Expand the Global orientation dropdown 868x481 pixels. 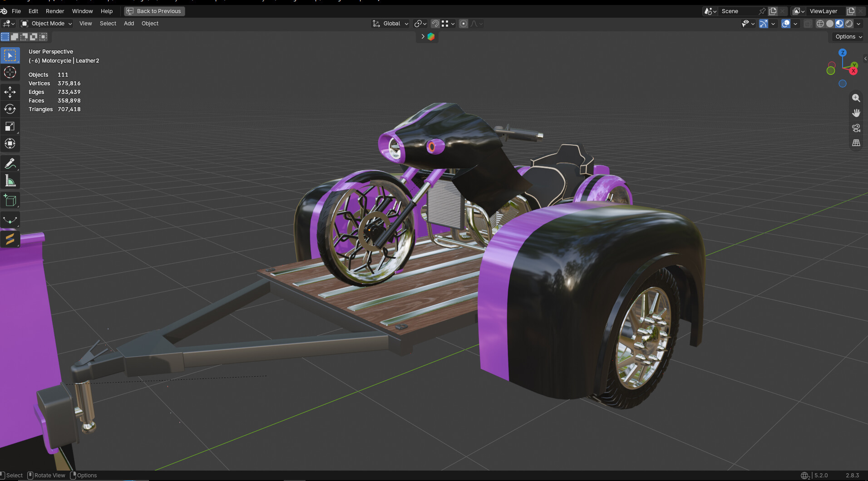(390, 24)
